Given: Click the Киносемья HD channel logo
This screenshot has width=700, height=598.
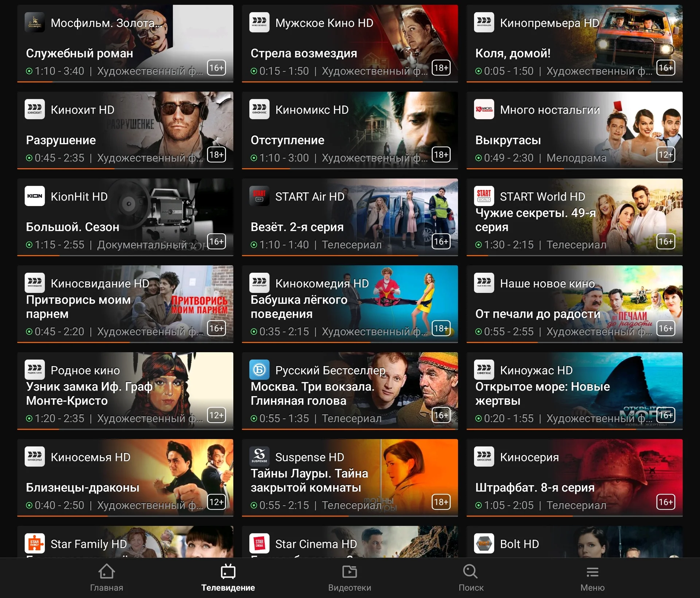Looking at the screenshot, I should (x=35, y=456).
